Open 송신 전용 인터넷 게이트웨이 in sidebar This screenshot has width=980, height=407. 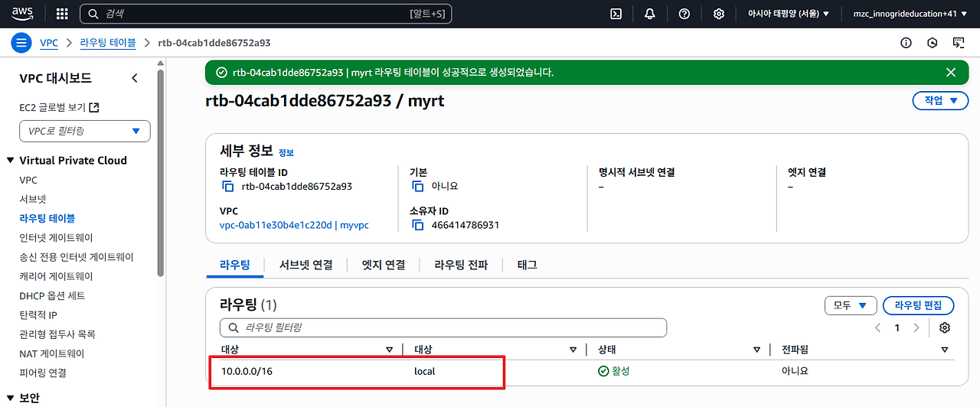(x=77, y=257)
